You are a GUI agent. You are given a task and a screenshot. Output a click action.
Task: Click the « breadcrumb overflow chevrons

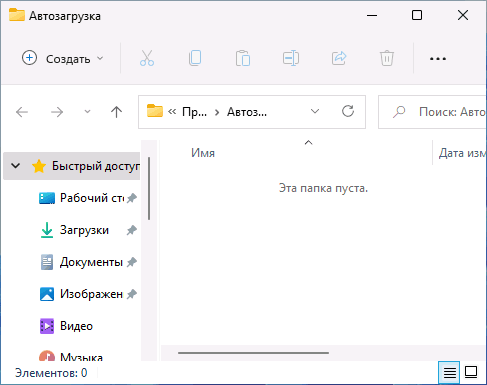click(172, 112)
